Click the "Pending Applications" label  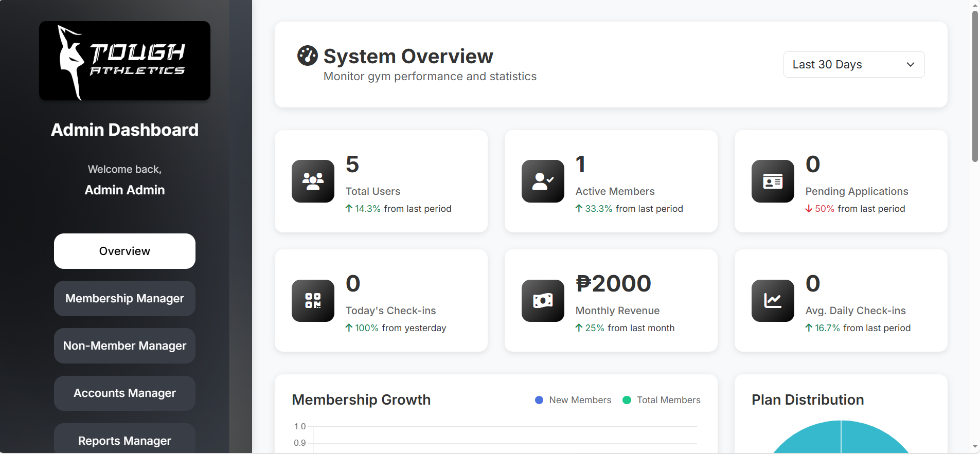point(857,191)
